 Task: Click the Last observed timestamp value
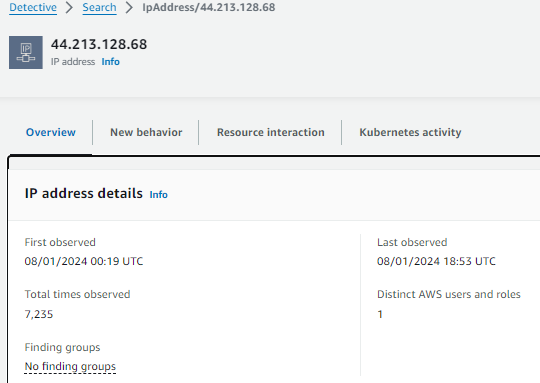click(436, 261)
